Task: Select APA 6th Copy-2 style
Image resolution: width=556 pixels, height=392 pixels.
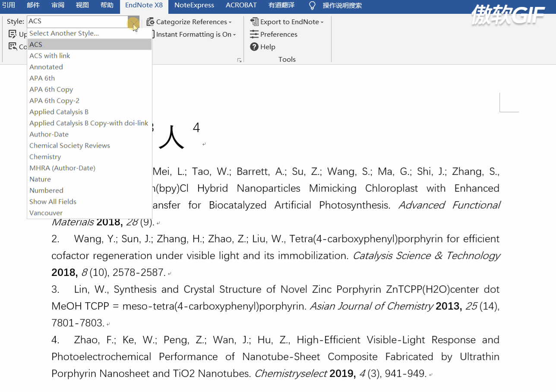Action: (x=90, y=101)
